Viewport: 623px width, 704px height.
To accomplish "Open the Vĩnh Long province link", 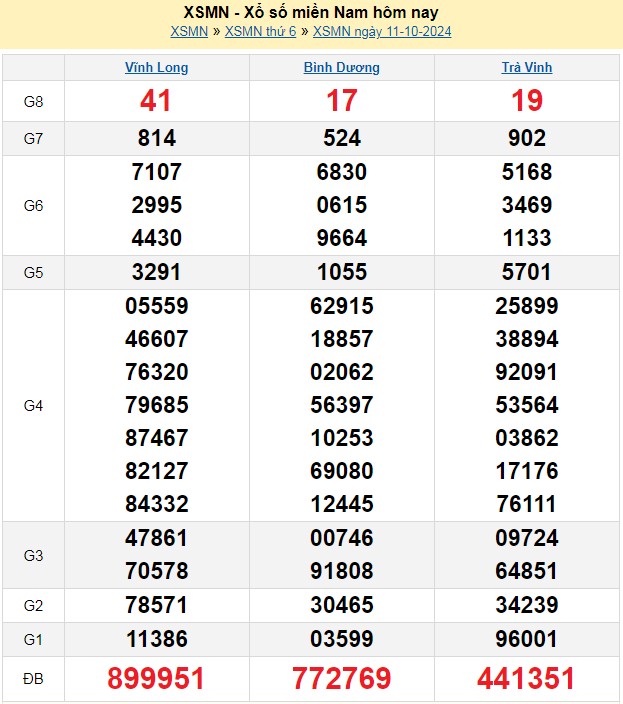I will tap(156, 68).
